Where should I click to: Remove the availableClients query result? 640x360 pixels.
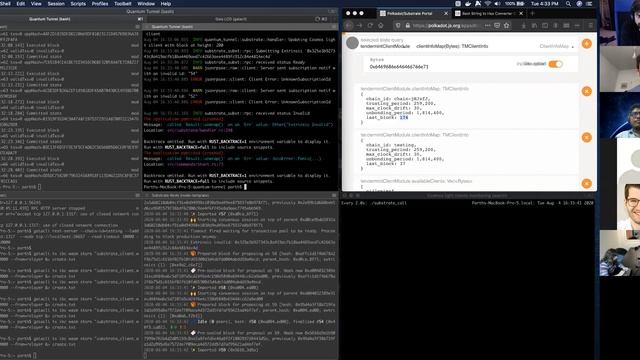(587, 184)
